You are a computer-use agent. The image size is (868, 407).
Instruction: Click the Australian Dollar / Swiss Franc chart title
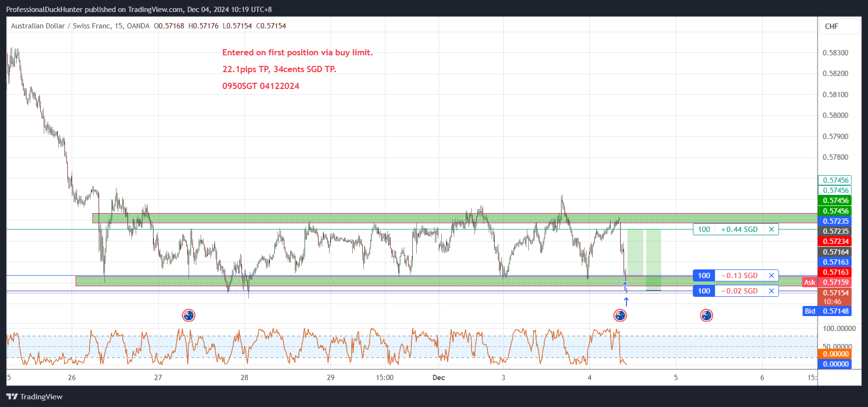point(80,26)
